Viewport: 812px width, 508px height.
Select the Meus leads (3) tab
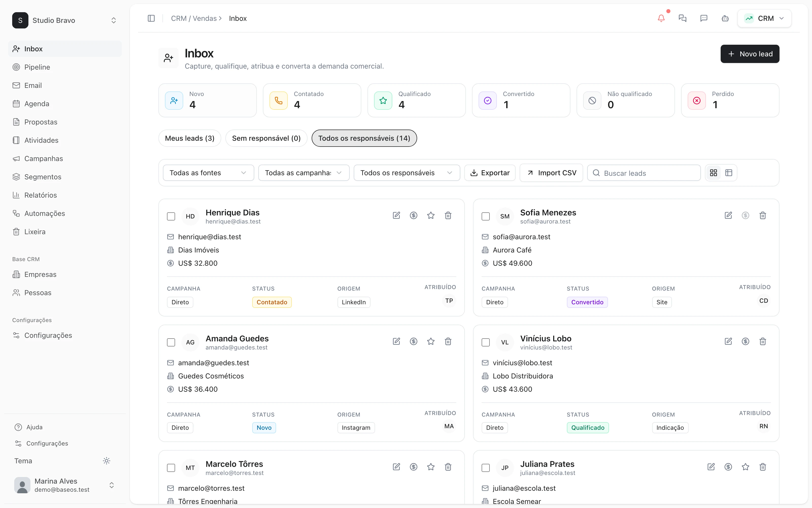pos(190,138)
